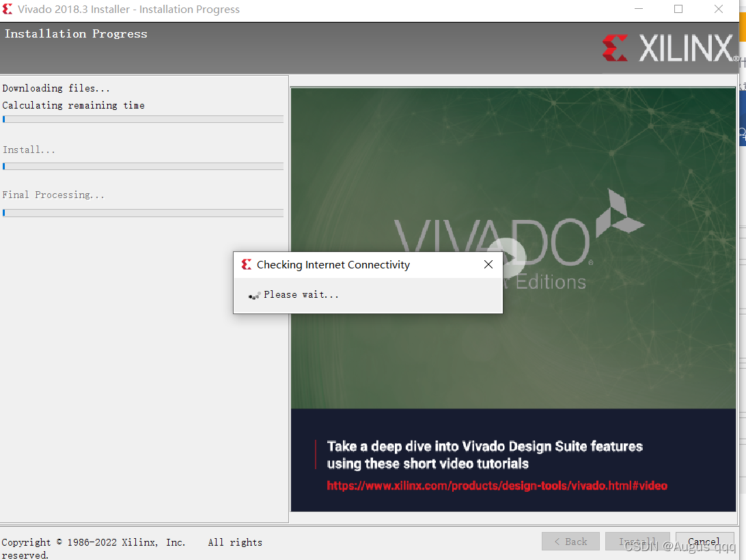The image size is (746, 560).
Task: Click the 'Please wait...' message
Action: [x=302, y=295]
